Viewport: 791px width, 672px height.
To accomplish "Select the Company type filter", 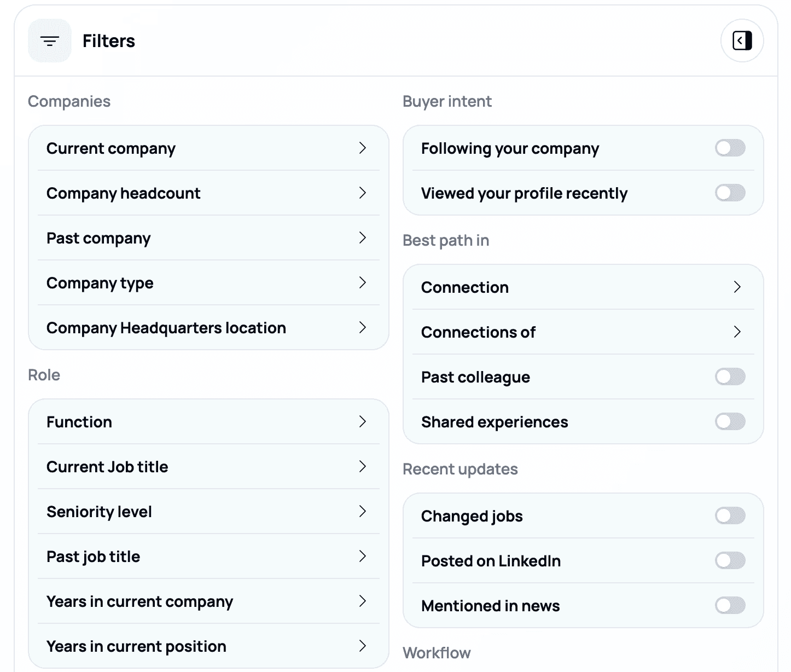I will (208, 283).
